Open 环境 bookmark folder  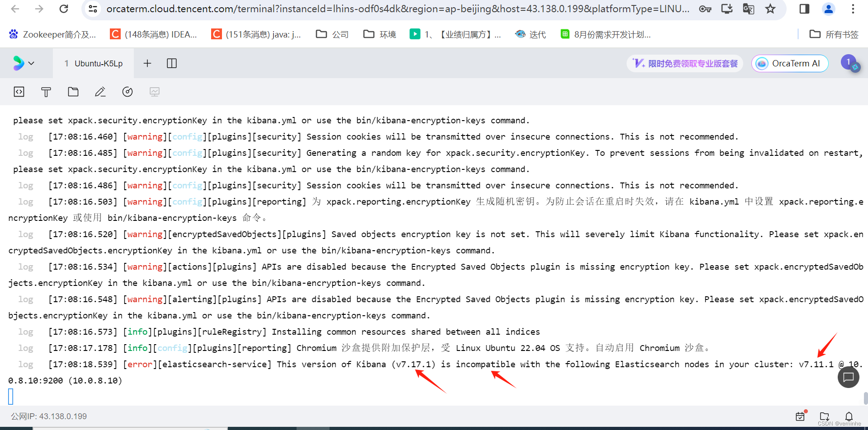tap(380, 34)
